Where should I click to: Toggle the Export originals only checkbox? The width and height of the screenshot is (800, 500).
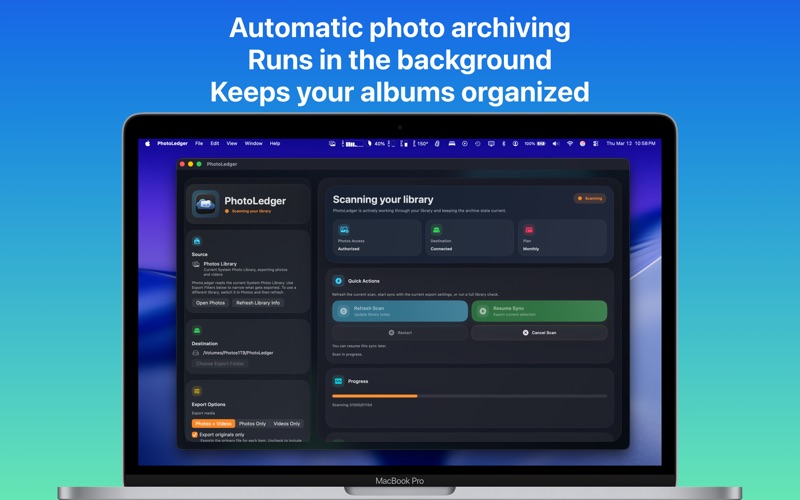pos(194,435)
